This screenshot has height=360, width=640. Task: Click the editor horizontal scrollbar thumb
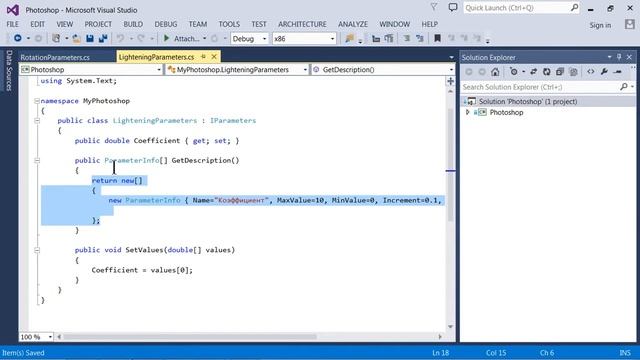[x=190, y=337]
